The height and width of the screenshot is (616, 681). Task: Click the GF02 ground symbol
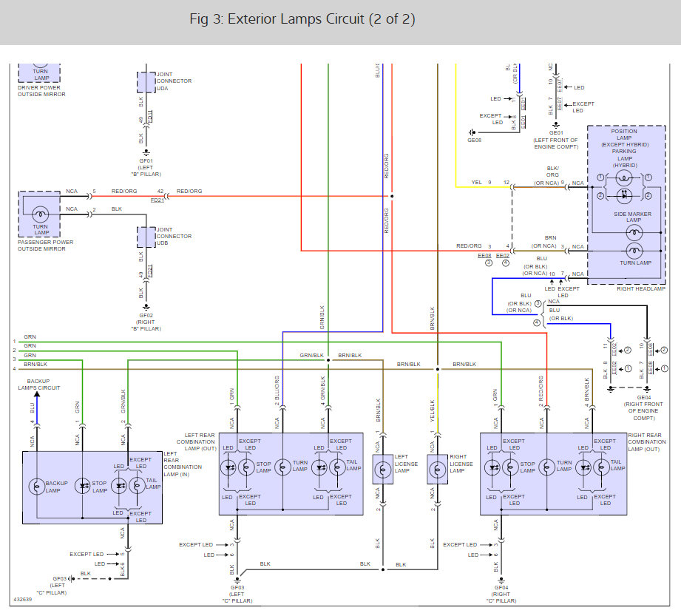tap(146, 308)
